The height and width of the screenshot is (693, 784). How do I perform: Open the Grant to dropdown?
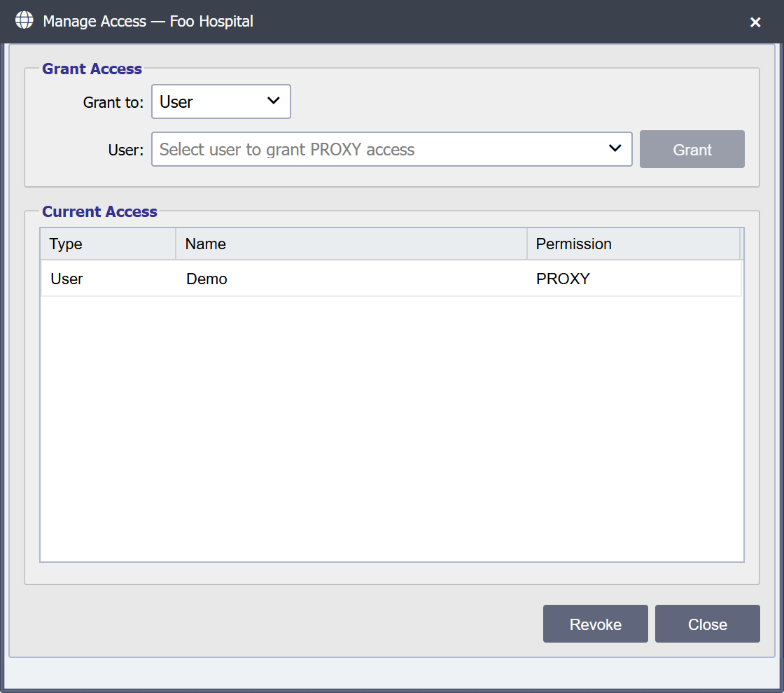click(221, 101)
